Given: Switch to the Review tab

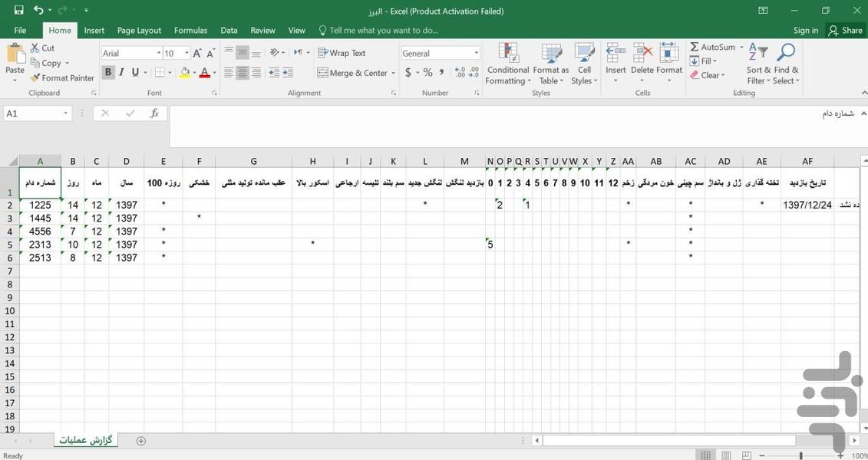Looking at the screenshot, I should click(263, 31).
